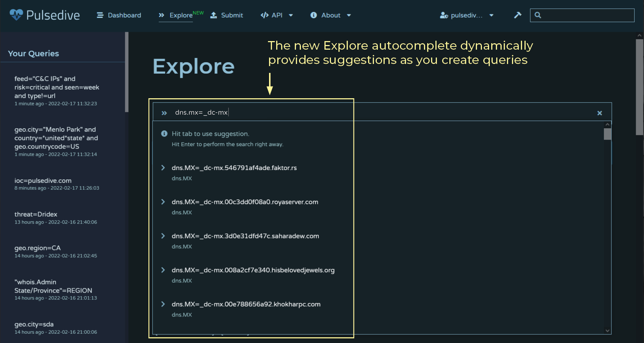Click the info icon beside tab hint
This screenshot has height=343, width=644.
[164, 134]
